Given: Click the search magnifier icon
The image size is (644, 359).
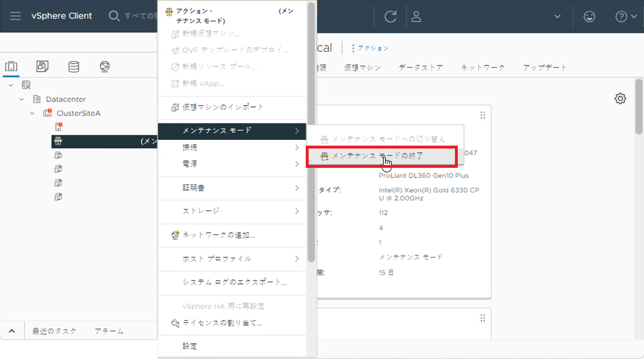Looking at the screenshot, I should pyautogui.click(x=114, y=16).
